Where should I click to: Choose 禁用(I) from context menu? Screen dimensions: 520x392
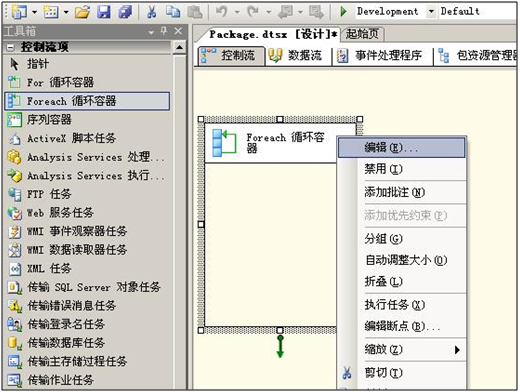401,169
